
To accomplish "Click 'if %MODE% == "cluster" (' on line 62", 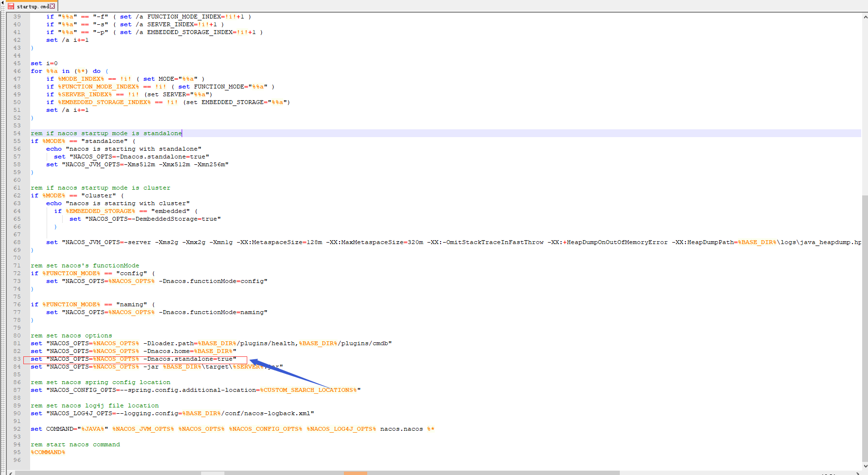I will 77,195.
